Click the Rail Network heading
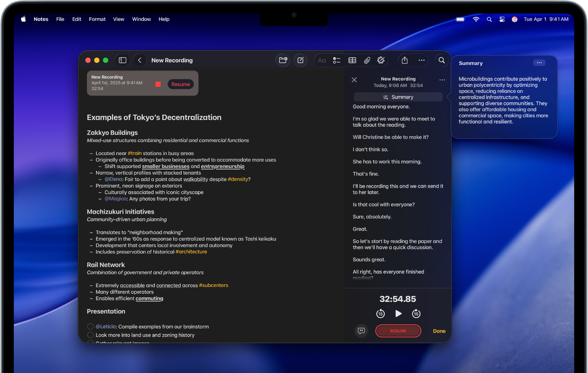Screen dimensions: 588x373 [106, 265]
